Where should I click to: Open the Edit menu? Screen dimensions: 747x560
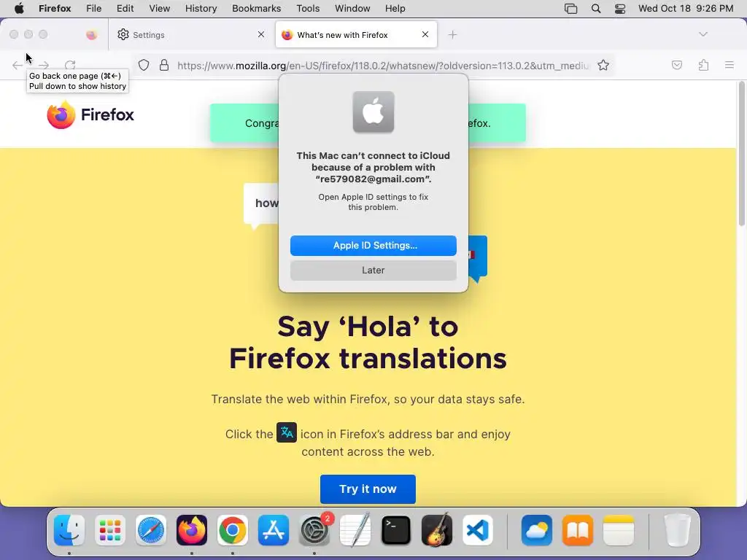[x=125, y=9]
